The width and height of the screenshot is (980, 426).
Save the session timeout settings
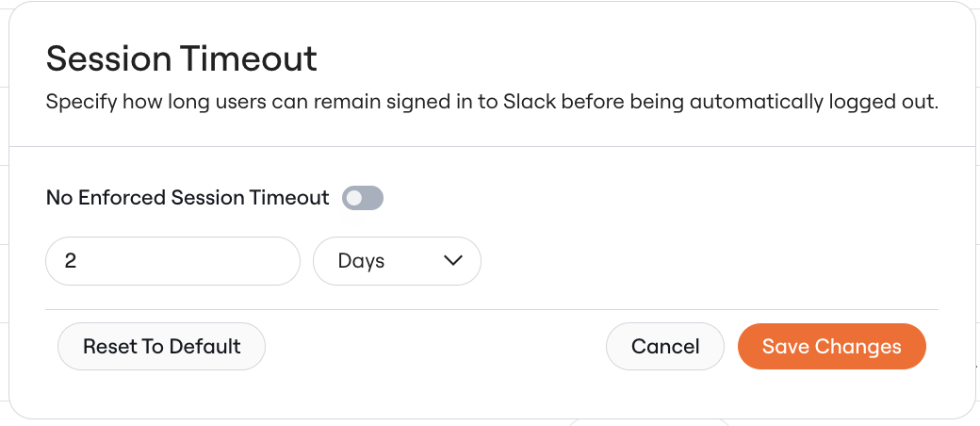point(832,347)
